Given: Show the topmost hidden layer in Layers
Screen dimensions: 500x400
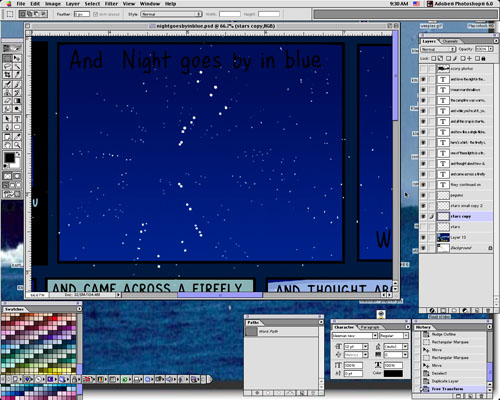Looking at the screenshot, I should 423,69.
